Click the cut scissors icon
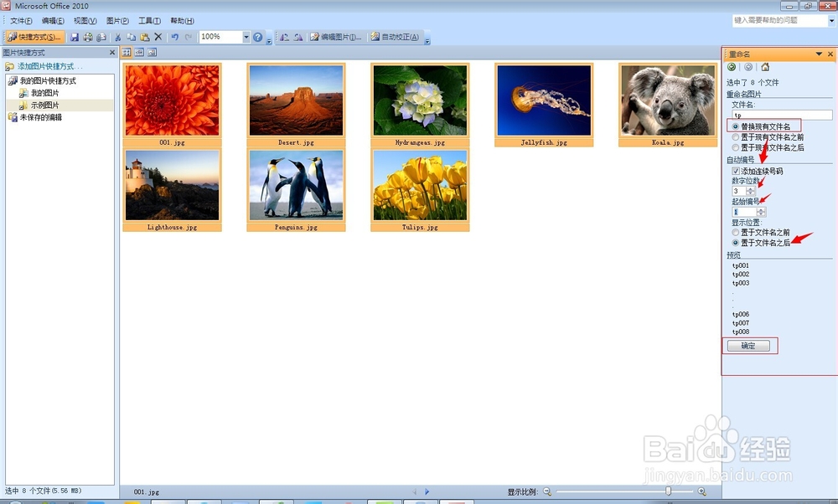The height and width of the screenshot is (504, 838). coord(117,37)
